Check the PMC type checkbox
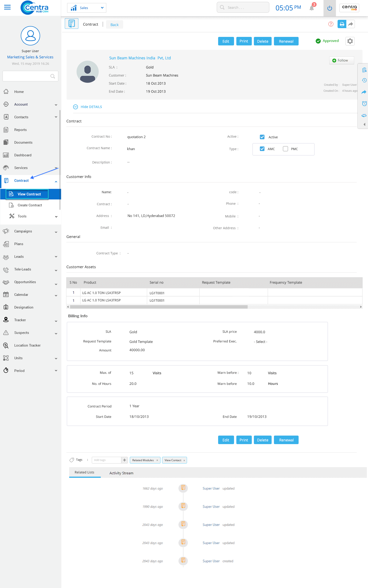 [285, 149]
